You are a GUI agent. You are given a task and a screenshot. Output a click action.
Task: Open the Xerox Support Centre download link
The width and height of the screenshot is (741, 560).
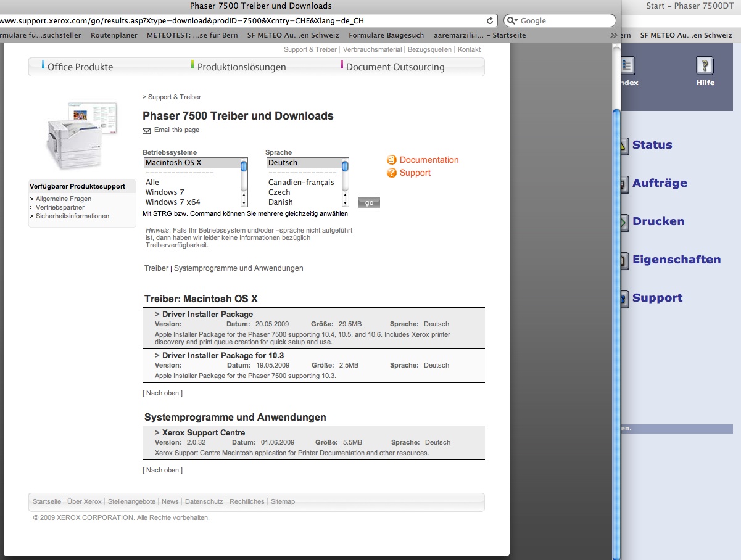[x=203, y=433]
